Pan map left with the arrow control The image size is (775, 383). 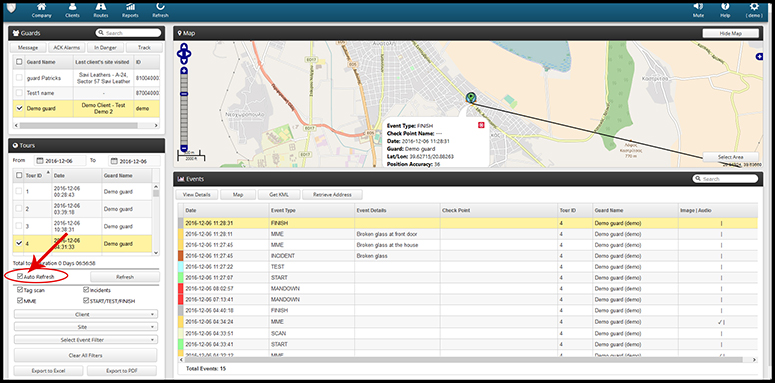click(179, 53)
